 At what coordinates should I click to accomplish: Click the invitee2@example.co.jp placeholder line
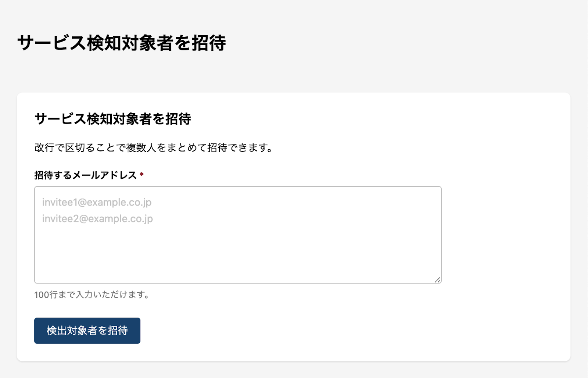97,219
